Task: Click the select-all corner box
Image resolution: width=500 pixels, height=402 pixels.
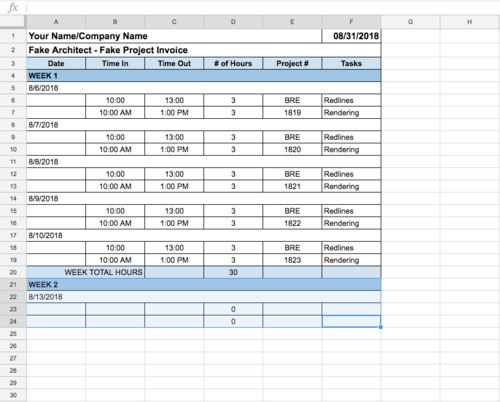Action: click(x=13, y=22)
